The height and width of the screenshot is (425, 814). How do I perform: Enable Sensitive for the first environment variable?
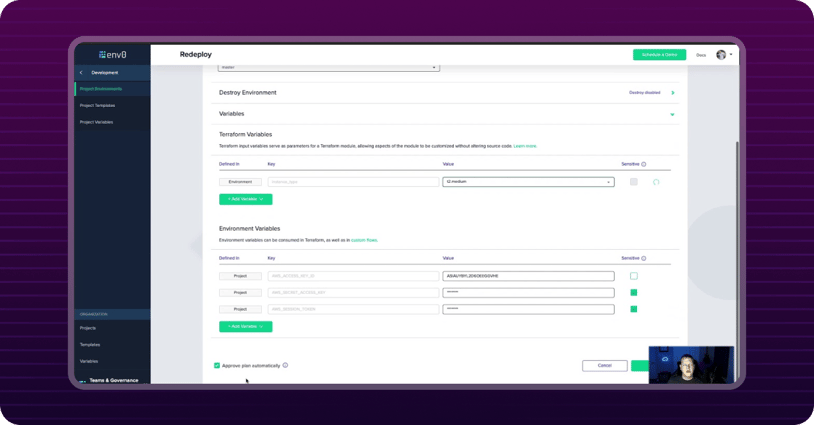[633, 276]
